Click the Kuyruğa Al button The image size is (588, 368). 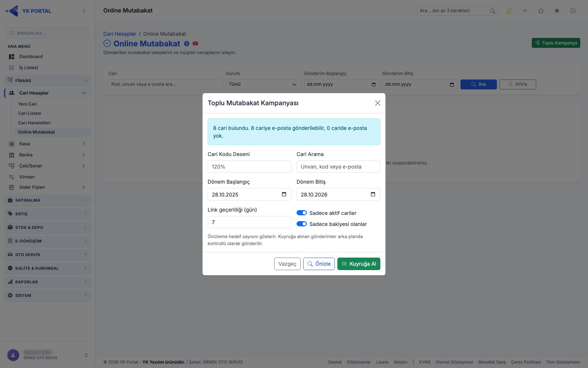pyautogui.click(x=359, y=264)
